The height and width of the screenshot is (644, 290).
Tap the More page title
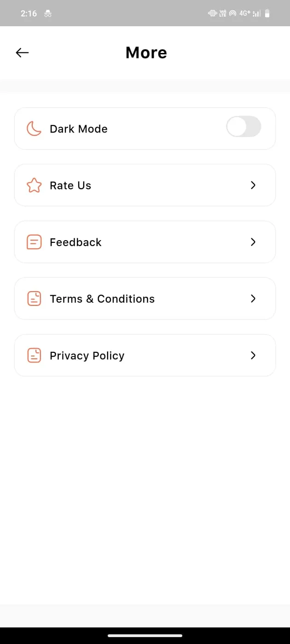point(146,53)
